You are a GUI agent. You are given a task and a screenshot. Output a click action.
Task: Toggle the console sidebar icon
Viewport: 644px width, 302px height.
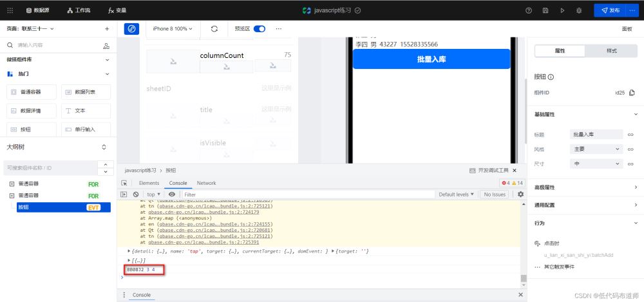click(124, 194)
